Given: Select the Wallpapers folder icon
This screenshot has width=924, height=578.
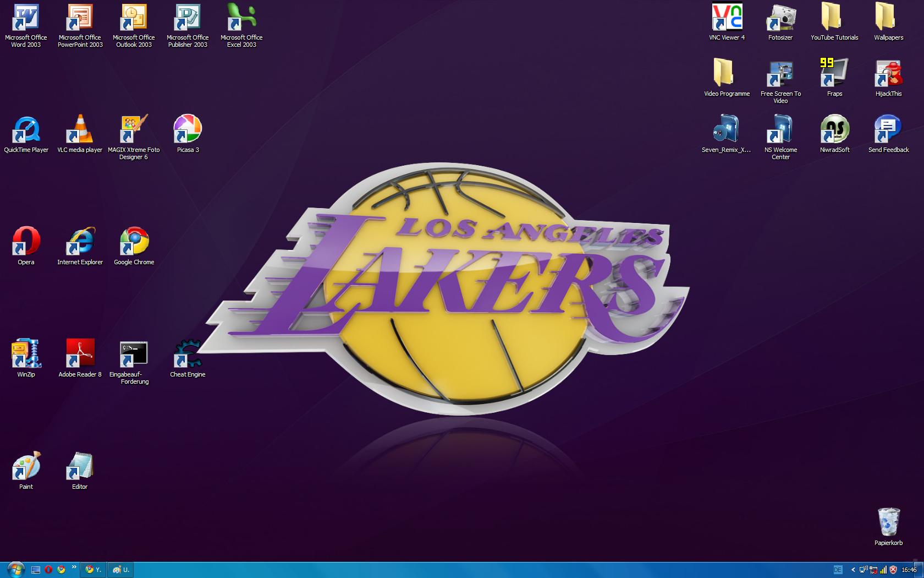Looking at the screenshot, I should (x=888, y=22).
